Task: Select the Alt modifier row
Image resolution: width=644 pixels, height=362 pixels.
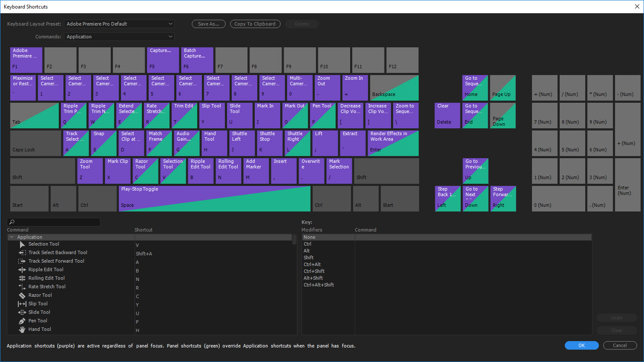Action: point(328,251)
